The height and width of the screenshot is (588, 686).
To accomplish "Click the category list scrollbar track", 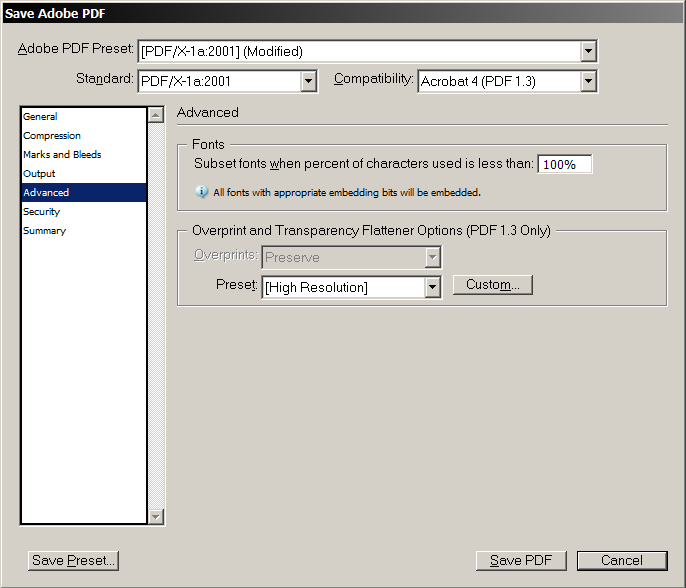I will click(156, 316).
